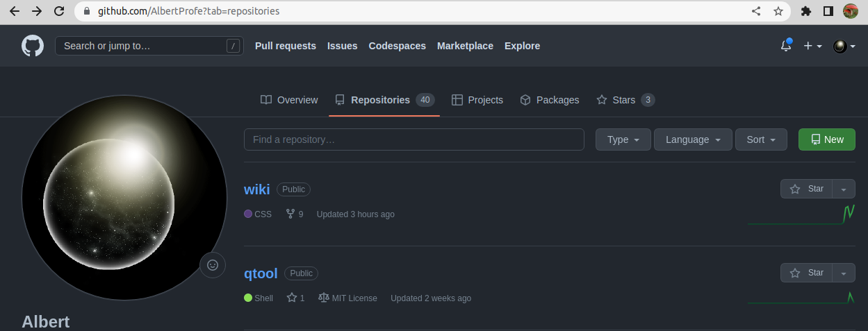The image size is (868, 331).
Task: Click the purple CSS language color dot
Action: tap(248, 214)
